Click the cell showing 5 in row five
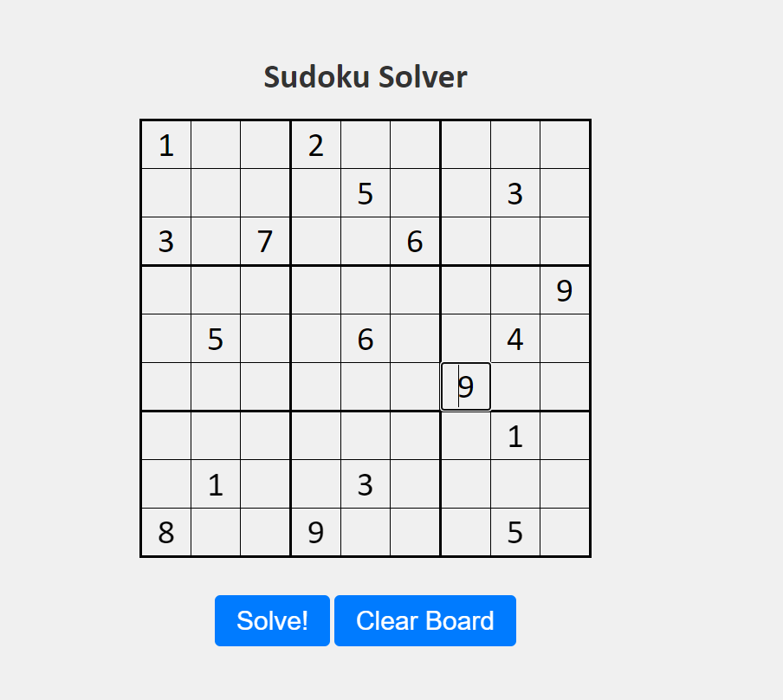 [216, 339]
